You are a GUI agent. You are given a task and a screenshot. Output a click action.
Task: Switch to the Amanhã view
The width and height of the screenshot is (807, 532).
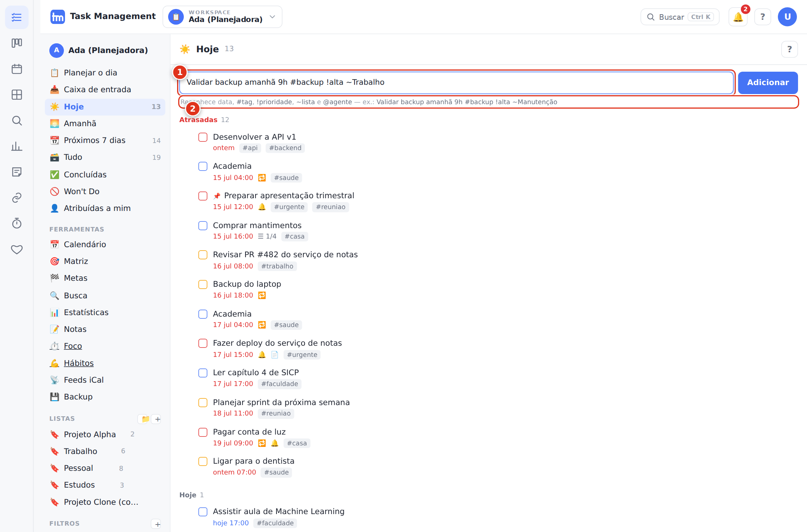[x=105, y=124]
